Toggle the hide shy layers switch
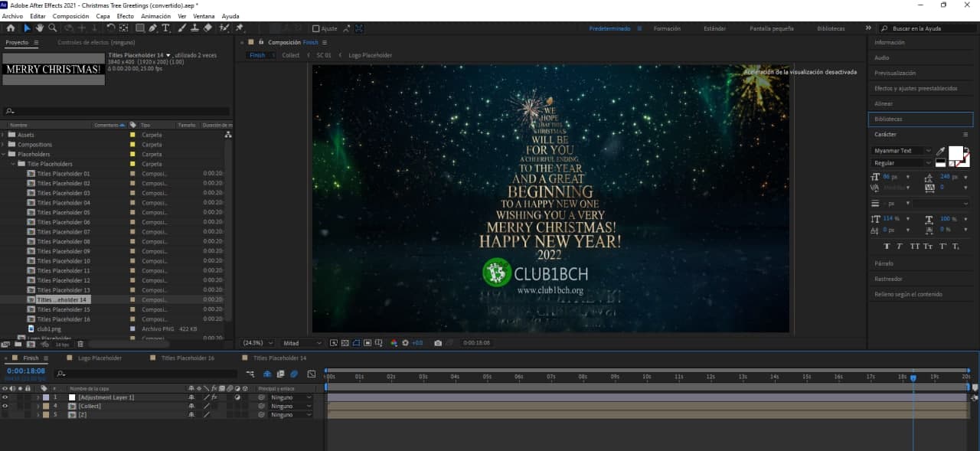This screenshot has width=980, height=451. pos(267,374)
